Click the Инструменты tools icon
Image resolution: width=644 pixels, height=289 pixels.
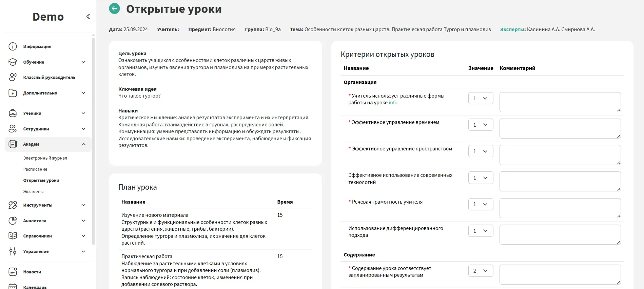[13, 205]
